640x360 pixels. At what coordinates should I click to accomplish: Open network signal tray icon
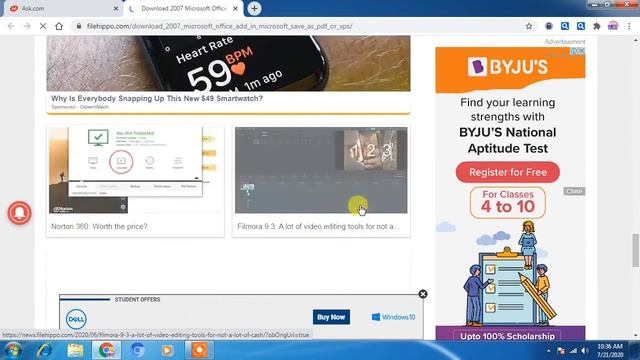coord(573,351)
